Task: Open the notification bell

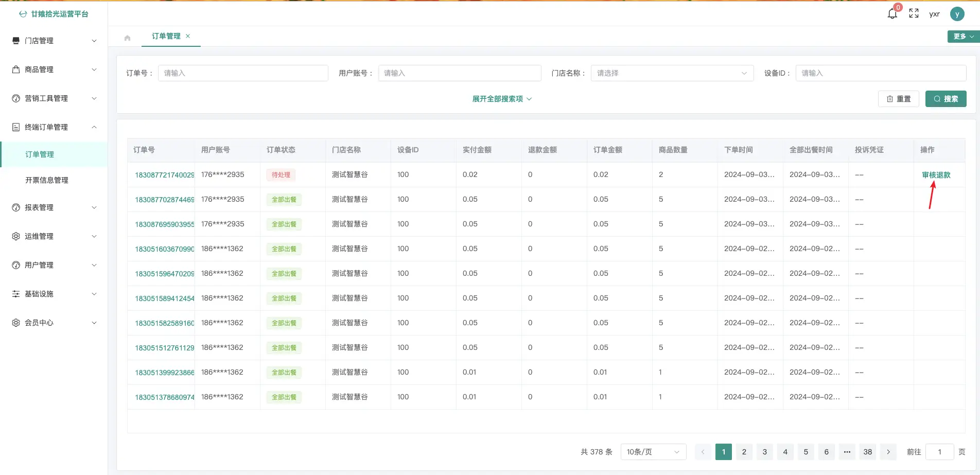Action: 892,14
